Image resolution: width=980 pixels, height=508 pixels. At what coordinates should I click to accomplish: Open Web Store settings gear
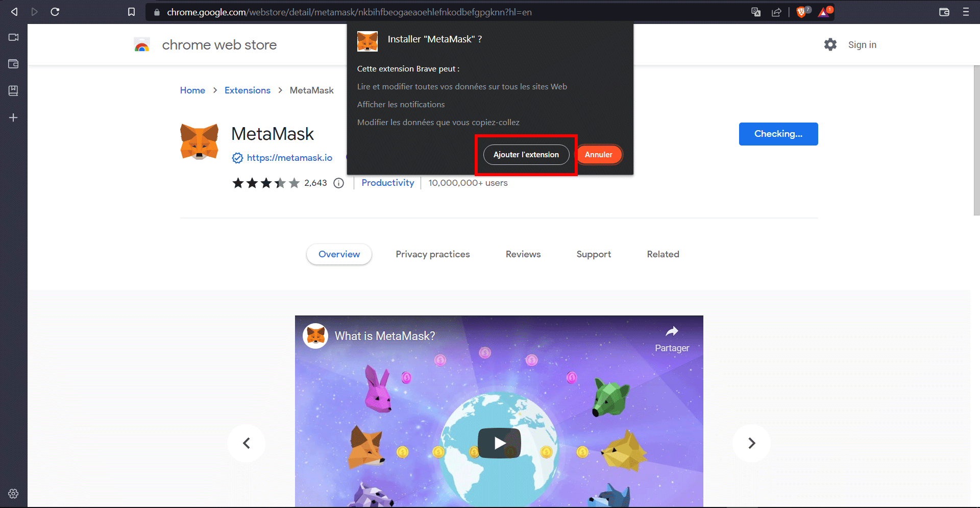point(830,44)
